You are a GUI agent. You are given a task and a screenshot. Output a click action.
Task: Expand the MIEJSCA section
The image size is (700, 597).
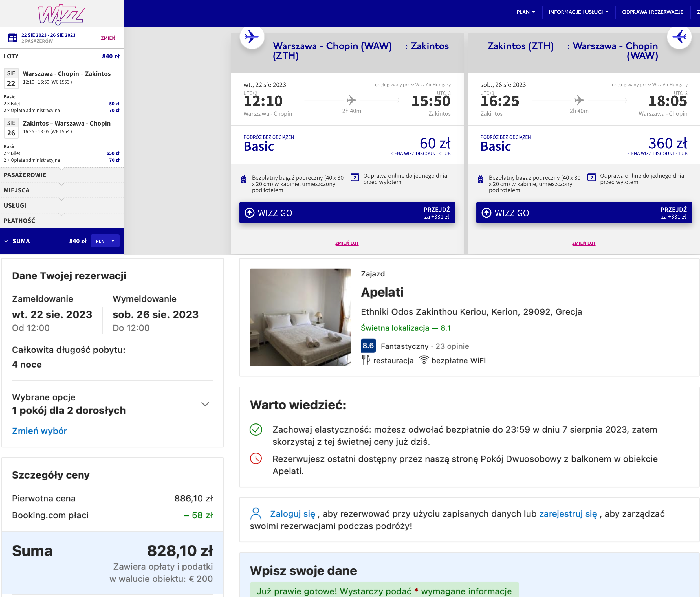62,190
